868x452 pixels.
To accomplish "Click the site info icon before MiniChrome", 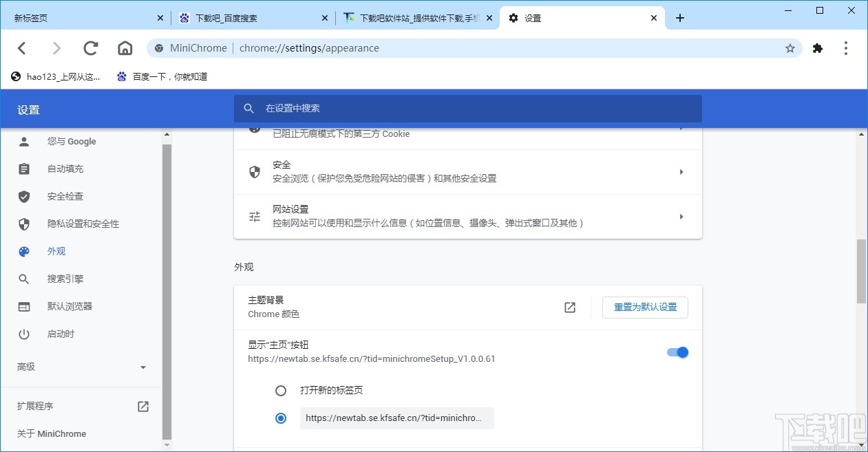I will tap(159, 48).
